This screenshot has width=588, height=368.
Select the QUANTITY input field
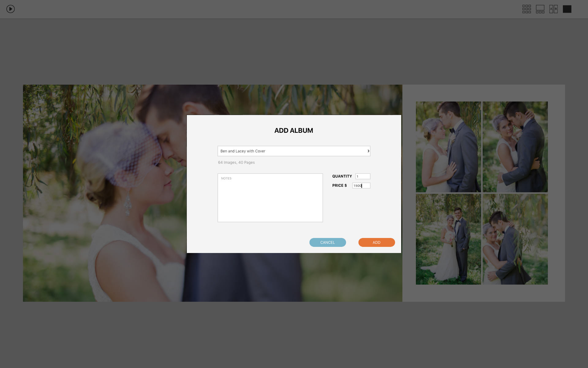point(361,176)
